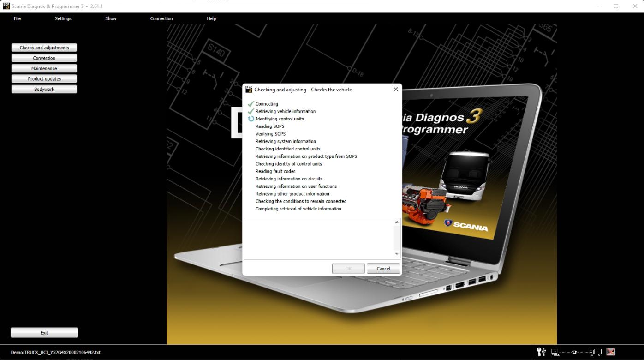
Task: Close the Checking and adjusting dialog
Action: 395,90
